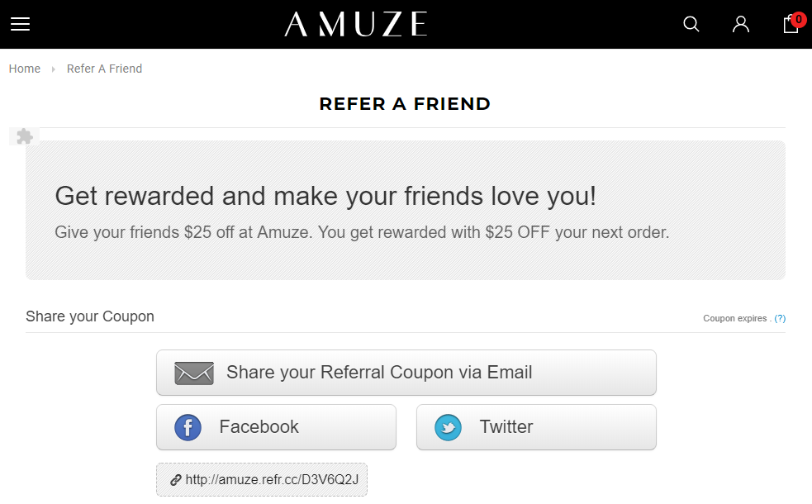Click the AMUZE logo
Viewport: 812px width, 504px height.
[356, 24]
